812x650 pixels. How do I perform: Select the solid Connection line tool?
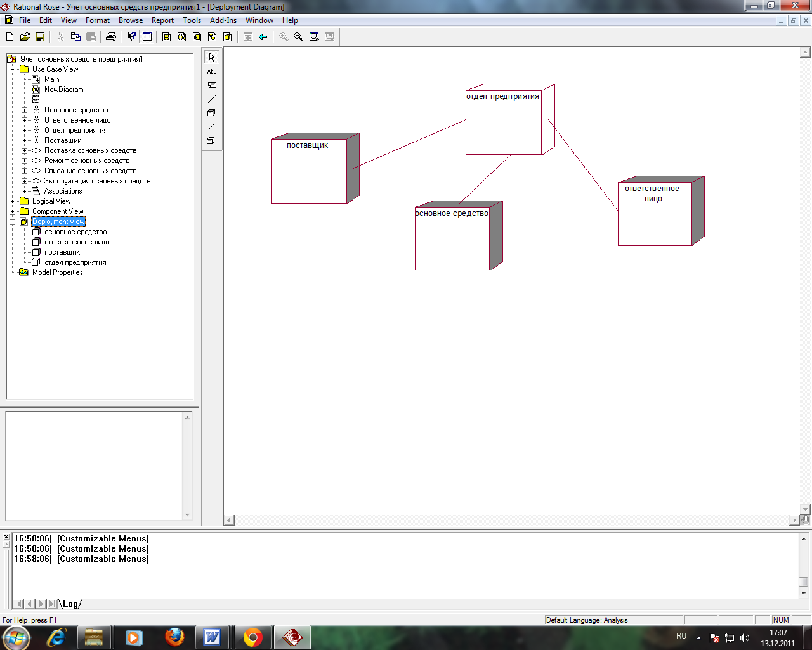[212, 127]
